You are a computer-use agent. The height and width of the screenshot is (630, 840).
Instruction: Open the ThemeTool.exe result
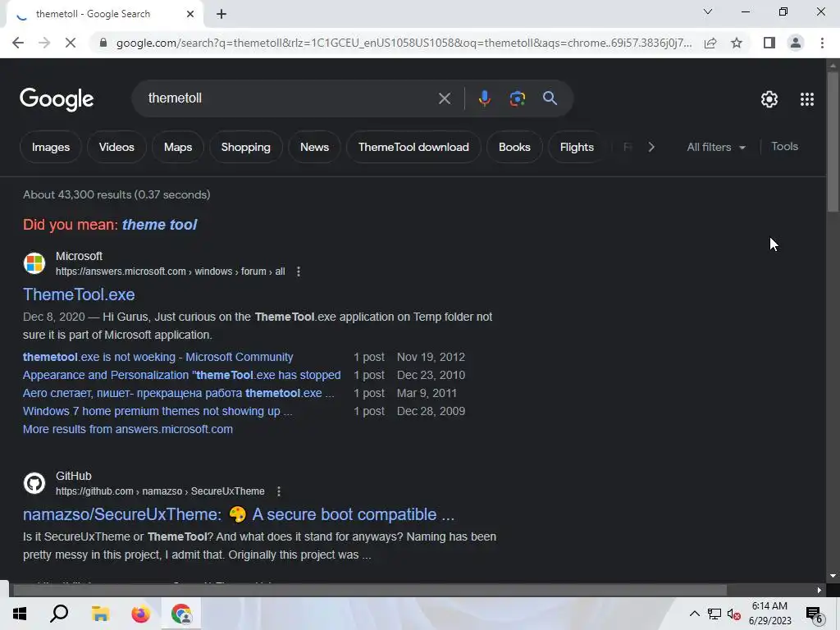click(x=79, y=294)
